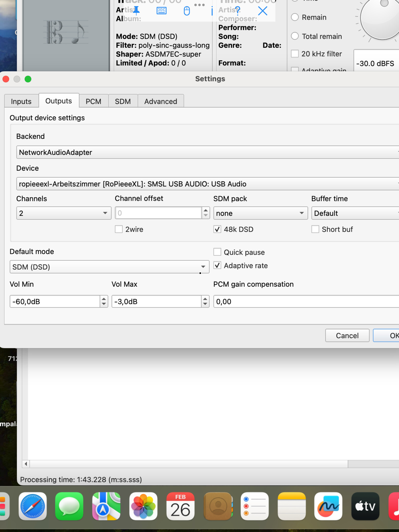This screenshot has width=399, height=532.
Task: Open the Default mode dropdown showing SDM (DSD)
Action: tap(110, 267)
